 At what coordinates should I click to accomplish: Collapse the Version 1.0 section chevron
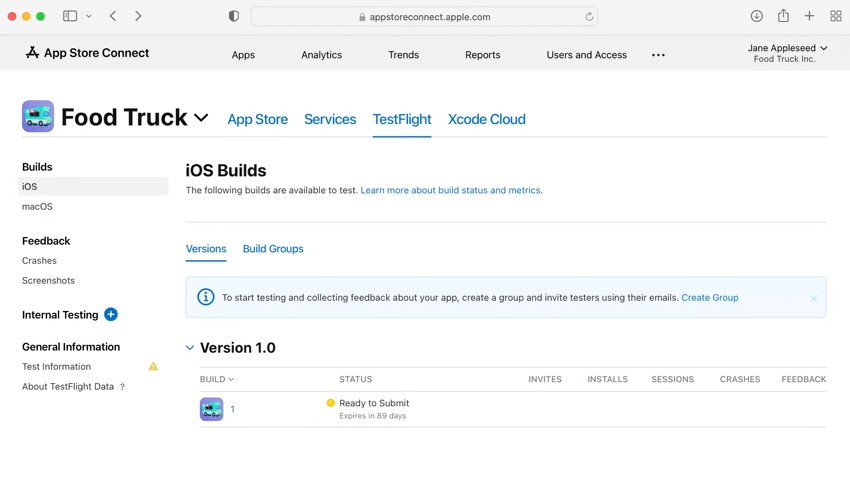pyautogui.click(x=190, y=348)
